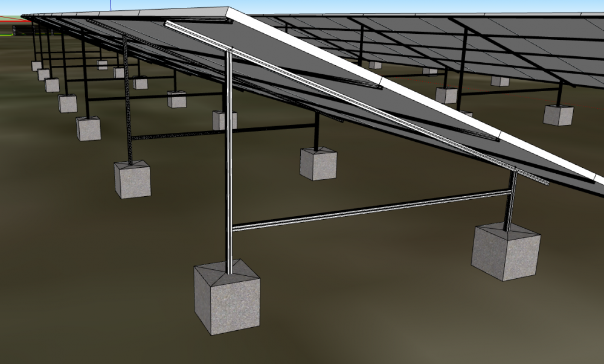Select the nearest concrete footing block
The image size is (604, 364).
[227, 296]
